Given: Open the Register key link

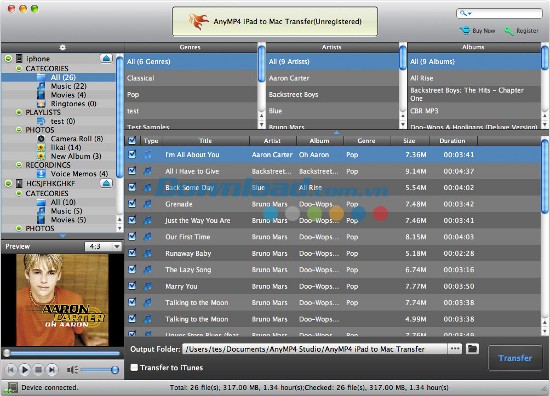Looking at the screenshot, I should [521, 31].
